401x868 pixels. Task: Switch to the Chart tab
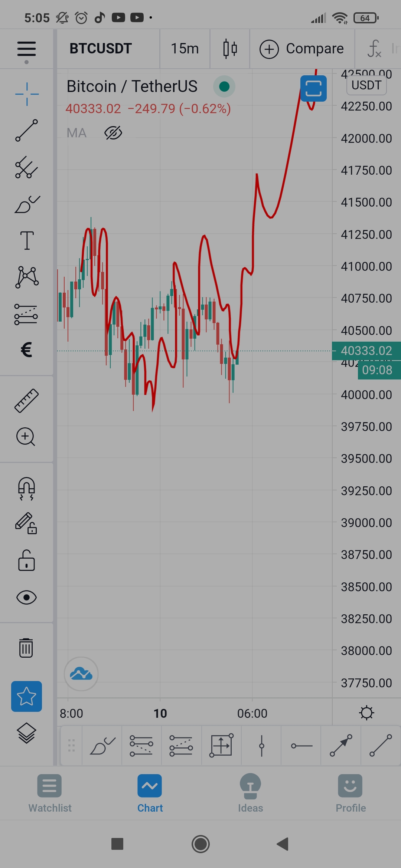coord(150,793)
